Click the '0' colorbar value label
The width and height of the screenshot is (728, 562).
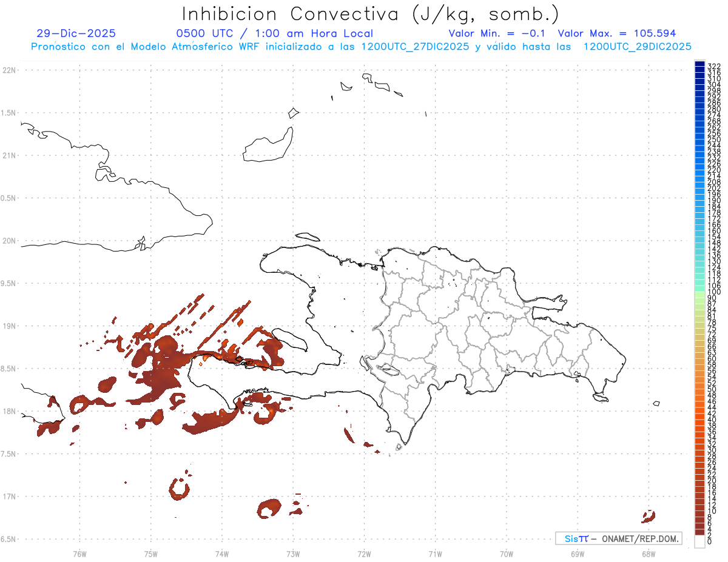pos(710,541)
